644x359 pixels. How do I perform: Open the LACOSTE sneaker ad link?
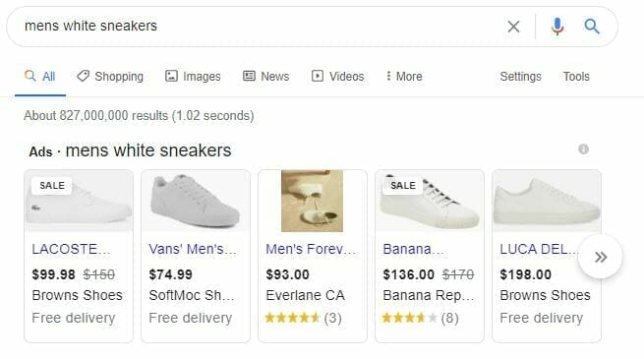point(71,249)
